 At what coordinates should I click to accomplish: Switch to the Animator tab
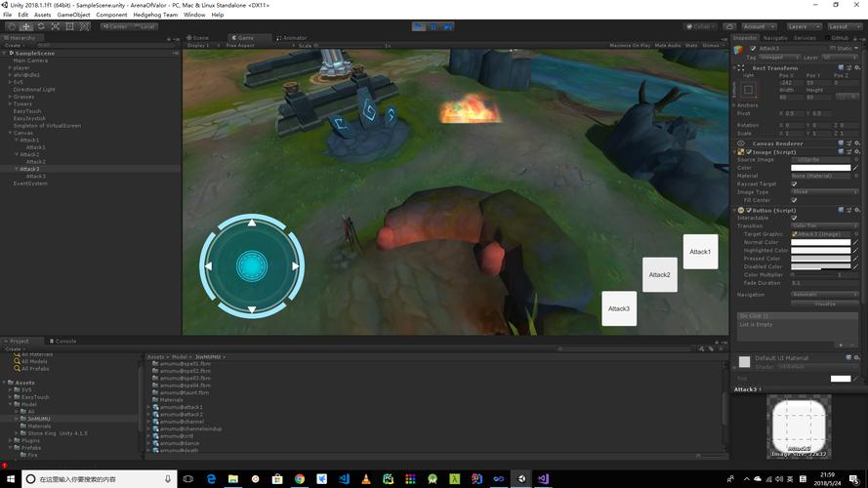pyautogui.click(x=292, y=38)
